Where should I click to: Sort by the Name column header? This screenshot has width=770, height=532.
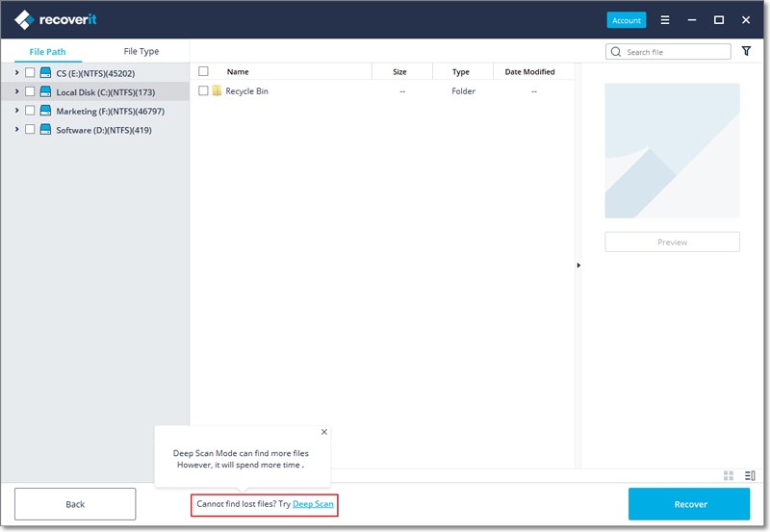click(238, 71)
